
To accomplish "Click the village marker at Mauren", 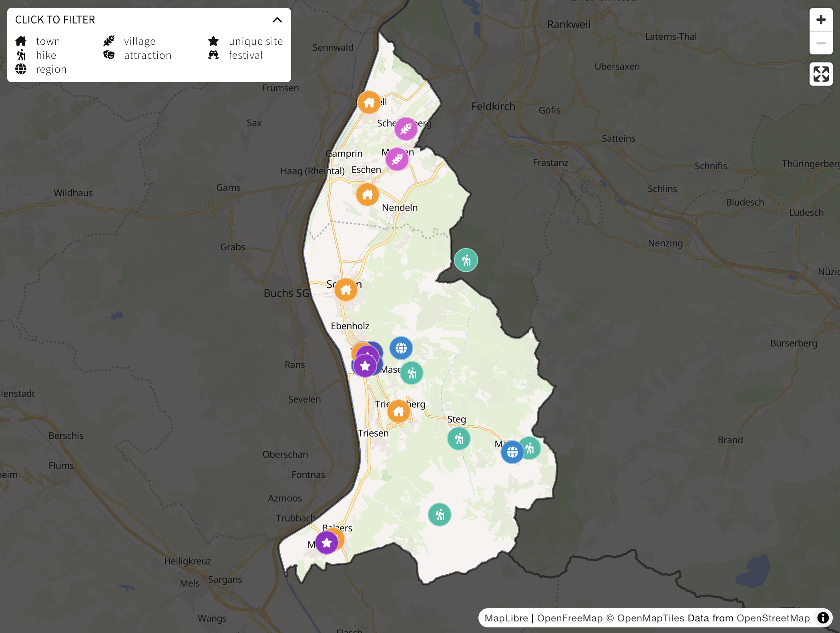I will (x=397, y=159).
